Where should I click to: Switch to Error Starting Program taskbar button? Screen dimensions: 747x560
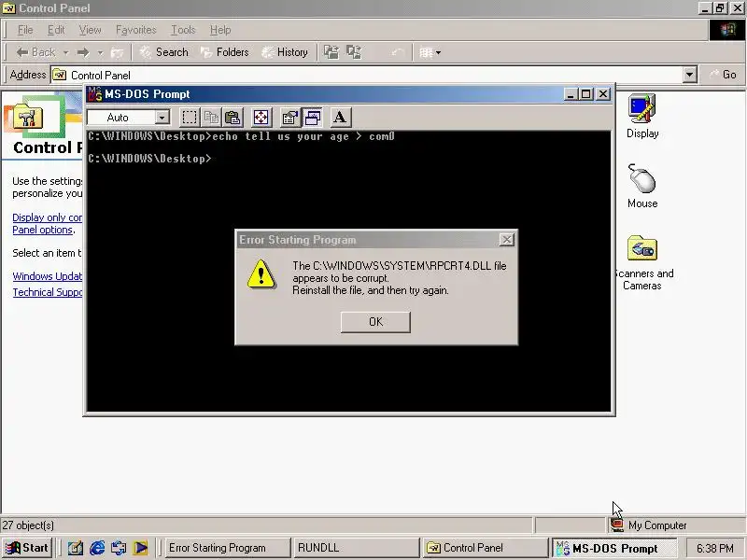coord(227,548)
